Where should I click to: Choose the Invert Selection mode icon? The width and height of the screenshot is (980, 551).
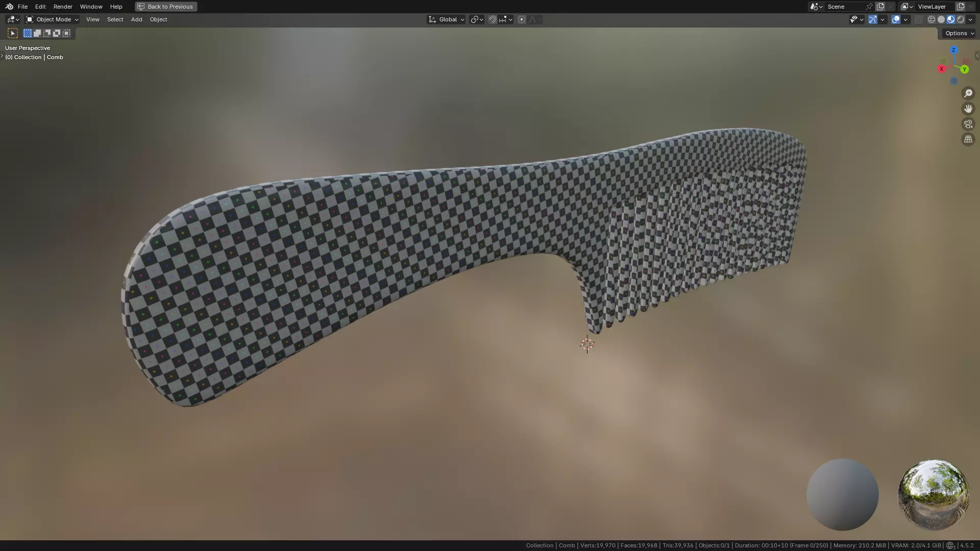57,33
